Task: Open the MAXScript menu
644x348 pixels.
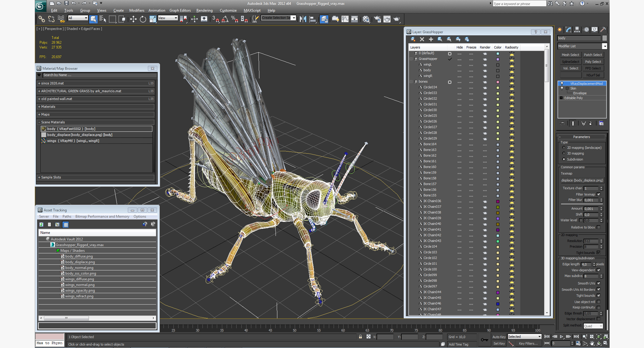Action: 252,10
